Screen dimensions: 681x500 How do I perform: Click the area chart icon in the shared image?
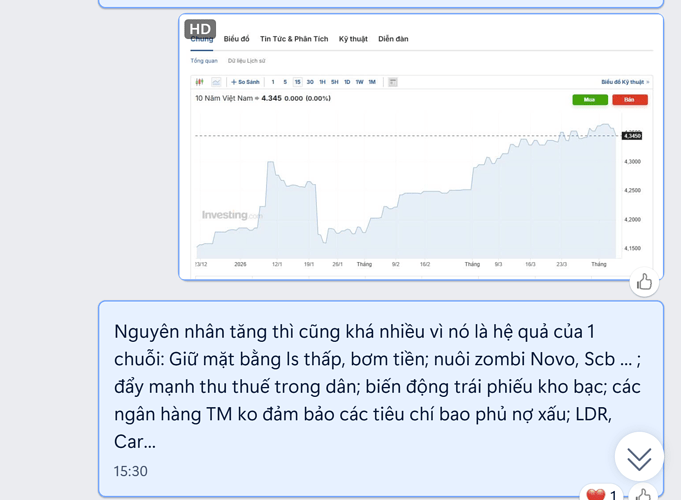click(x=216, y=82)
